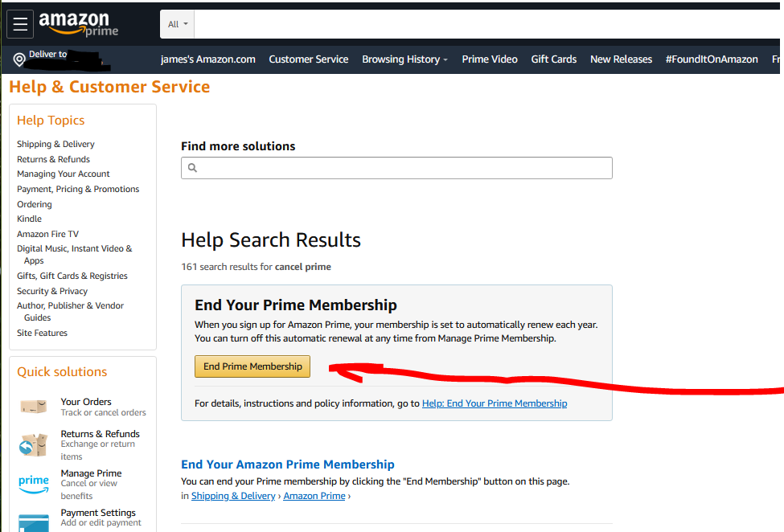The height and width of the screenshot is (532, 784).
Task: Click the Your Orders box icon
Action: (x=34, y=407)
